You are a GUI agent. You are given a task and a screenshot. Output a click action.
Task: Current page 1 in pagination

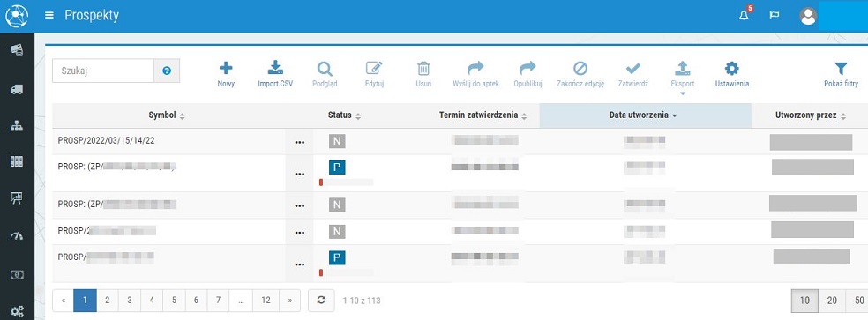click(x=86, y=300)
